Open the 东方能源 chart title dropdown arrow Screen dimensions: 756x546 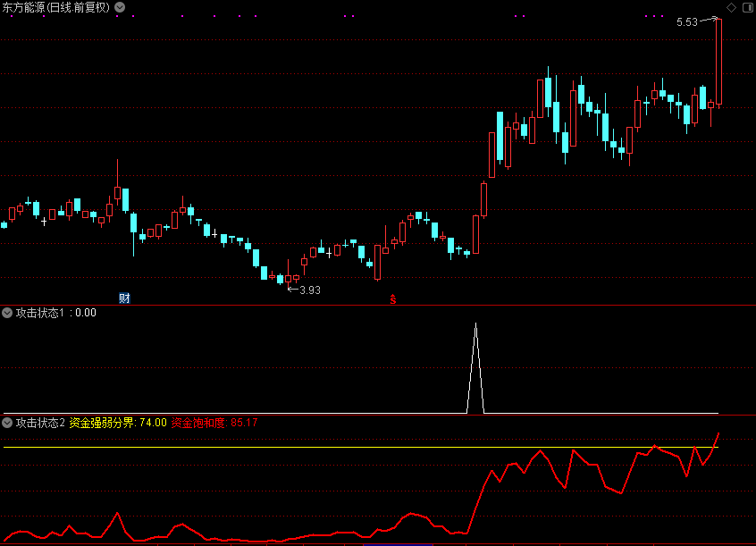click(121, 7)
